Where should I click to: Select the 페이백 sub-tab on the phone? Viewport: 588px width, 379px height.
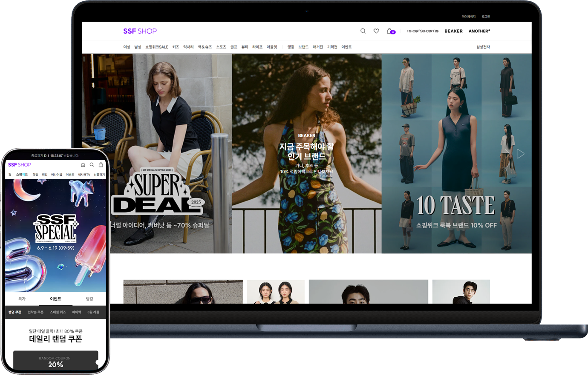click(x=77, y=312)
